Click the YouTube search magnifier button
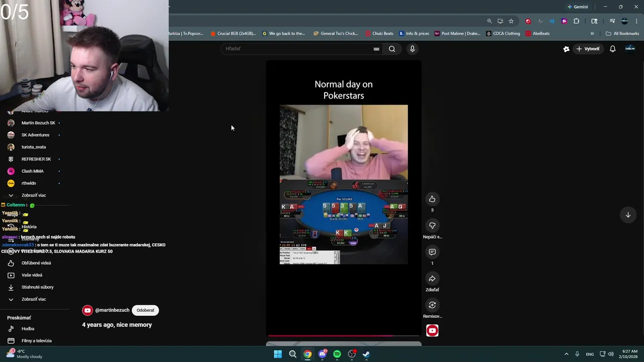The width and height of the screenshot is (644, 362). pos(392,49)
